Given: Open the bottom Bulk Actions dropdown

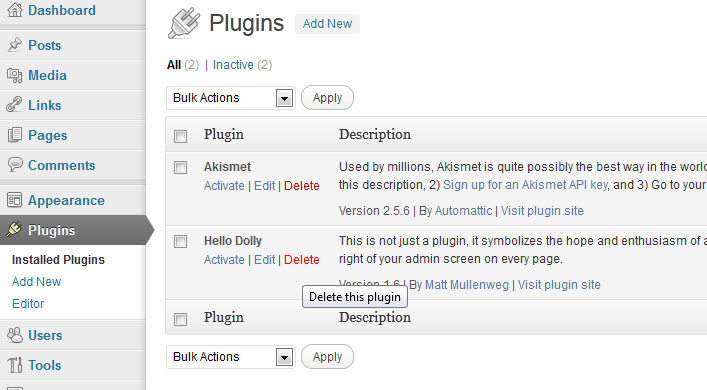Looking at the screenshot, I should [x=231, y=357].
